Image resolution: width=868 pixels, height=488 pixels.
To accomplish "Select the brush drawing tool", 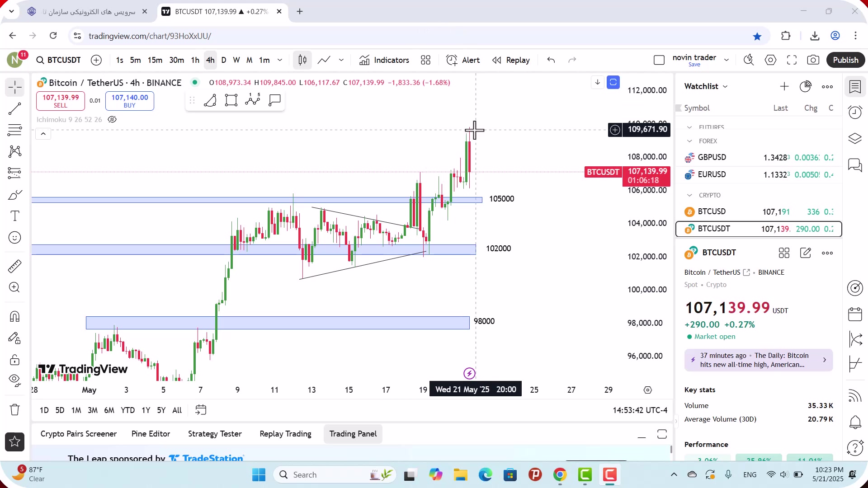I will (x=15, y=195).
